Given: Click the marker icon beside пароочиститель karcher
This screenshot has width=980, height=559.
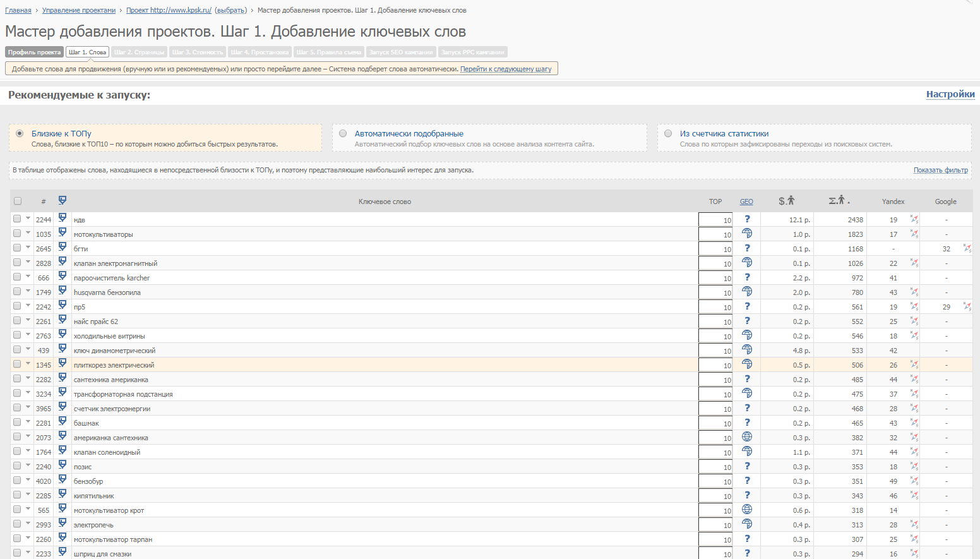Looking at the screenshot, I should tap(63, 275).
